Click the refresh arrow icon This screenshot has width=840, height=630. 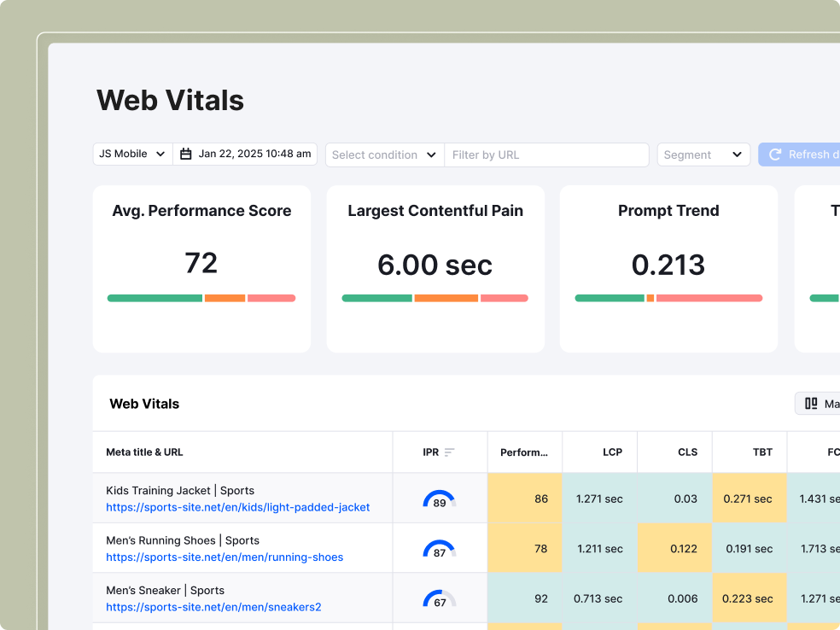(775, 155)
